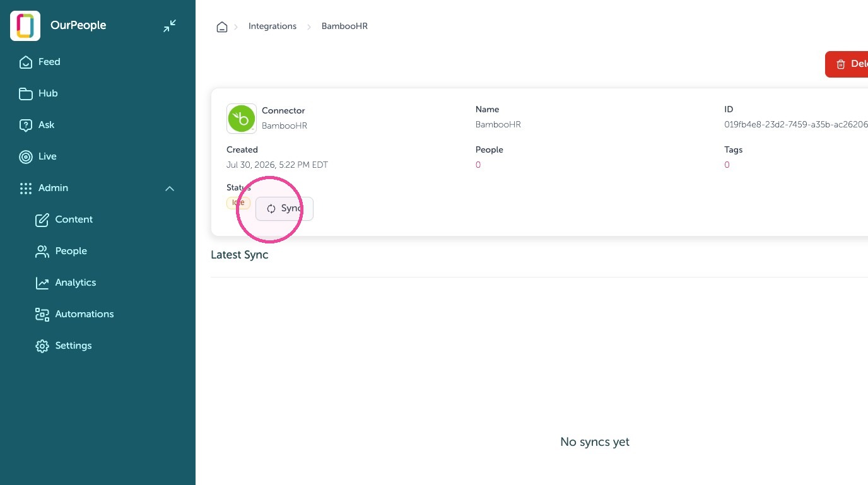
Task: Click the Automations workflow icon
Action: [x=42, y=315]
